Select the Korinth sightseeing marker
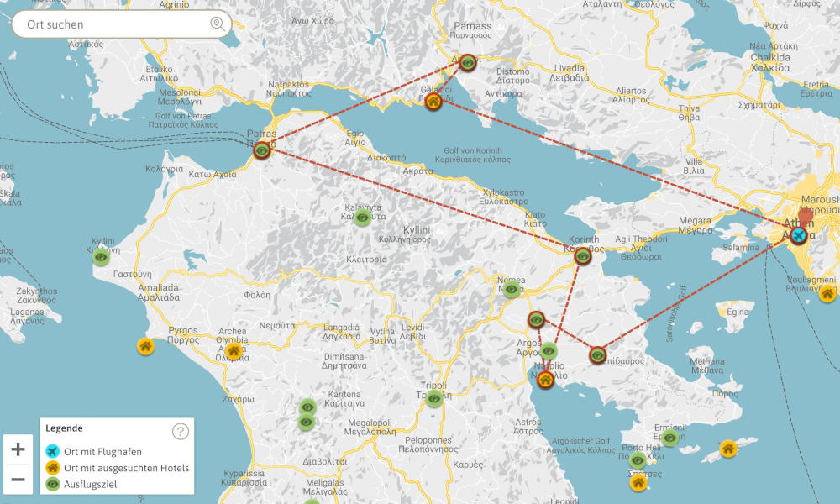The image size is (840, 504). pos(582,257)
